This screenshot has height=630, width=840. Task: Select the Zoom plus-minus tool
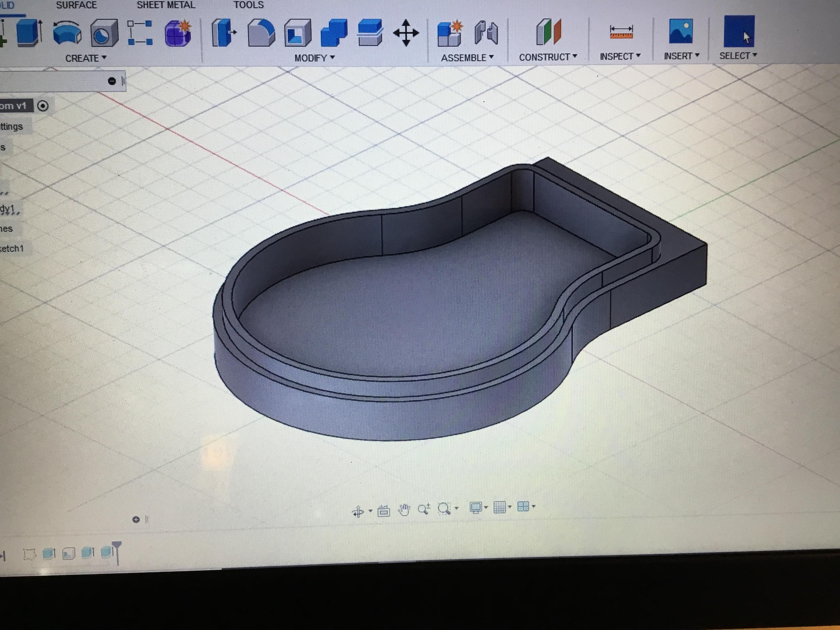click(424, 509)
